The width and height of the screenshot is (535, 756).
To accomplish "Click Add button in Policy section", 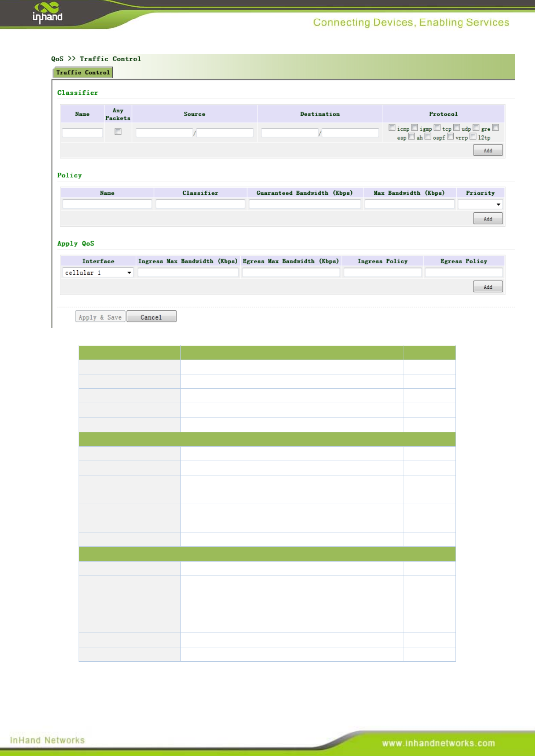I will (x=488, y=219).
